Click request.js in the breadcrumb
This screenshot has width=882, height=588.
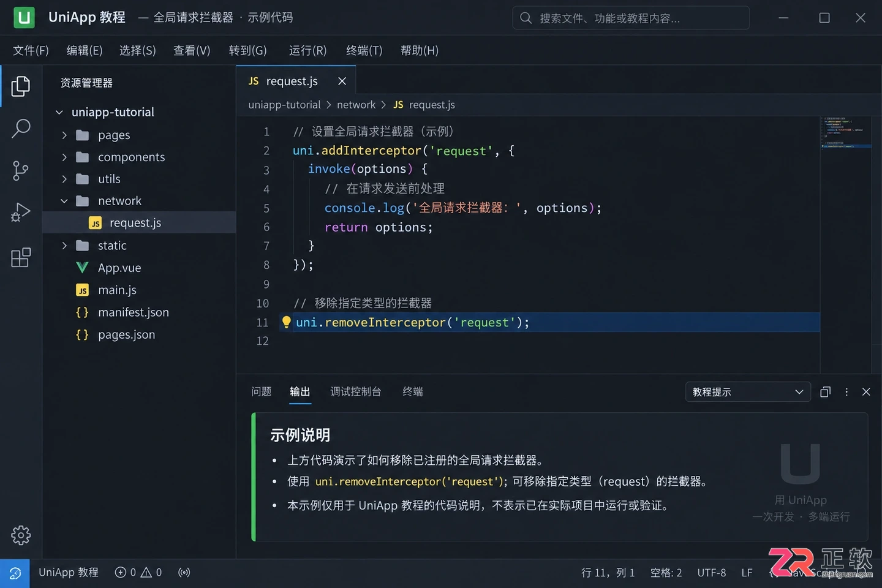click(x=432, y=105)
